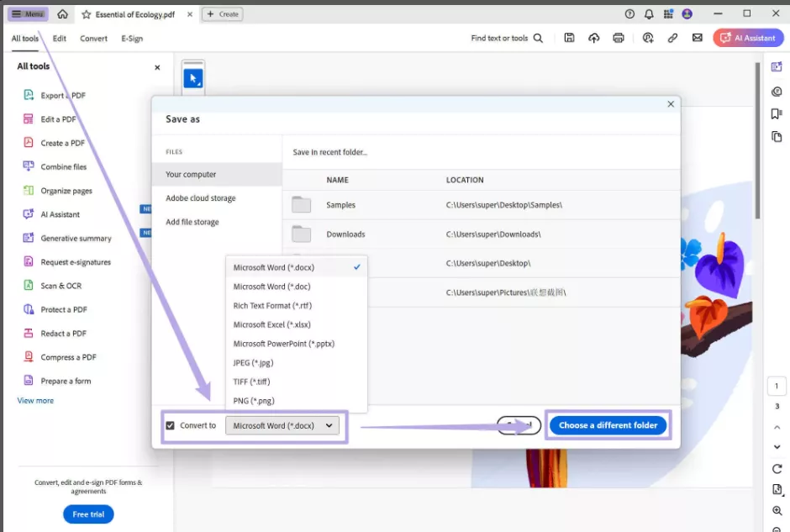Select the Edit a PDF tool
The image size is (790, 532).
(58, 119)
